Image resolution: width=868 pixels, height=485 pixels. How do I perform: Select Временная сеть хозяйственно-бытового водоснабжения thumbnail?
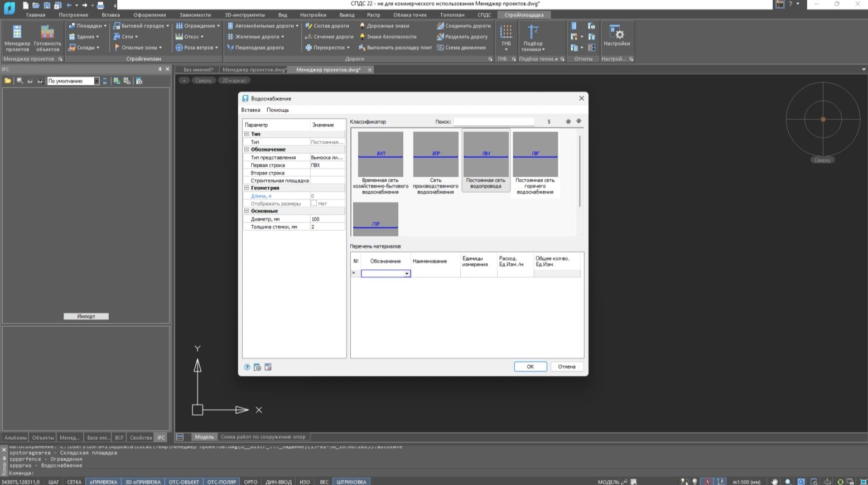coord(380,163)
